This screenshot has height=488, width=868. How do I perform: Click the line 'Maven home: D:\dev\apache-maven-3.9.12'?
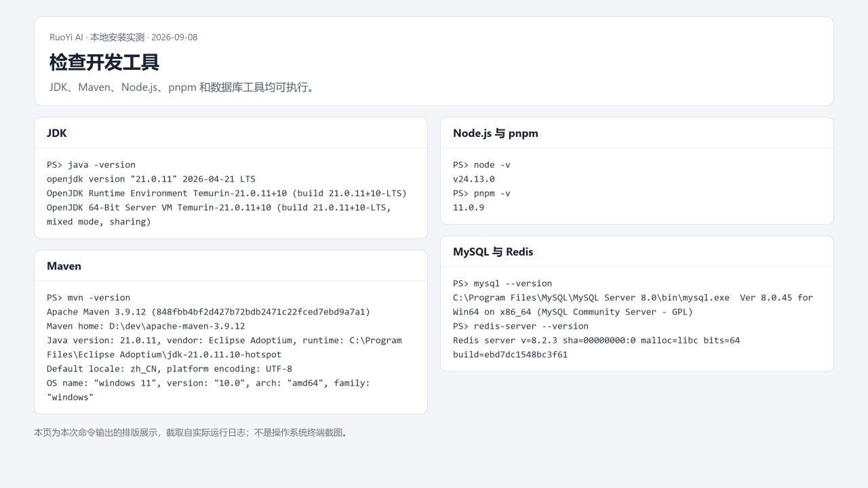[x=146, y=326]
